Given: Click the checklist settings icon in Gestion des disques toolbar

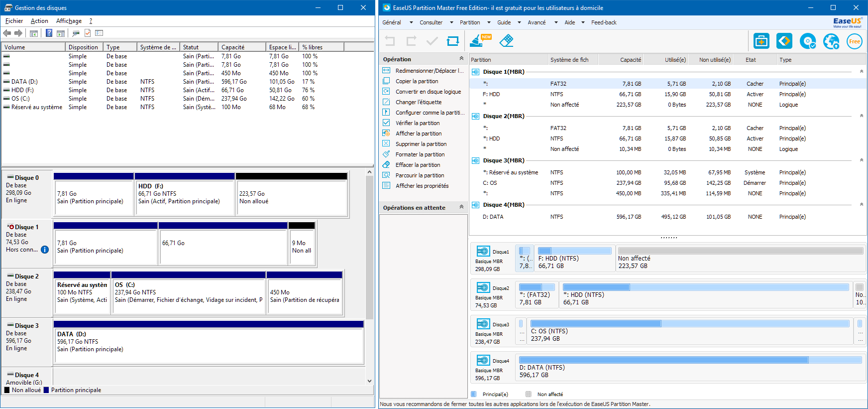Looking at the screenshot, I should pos(99,33).
